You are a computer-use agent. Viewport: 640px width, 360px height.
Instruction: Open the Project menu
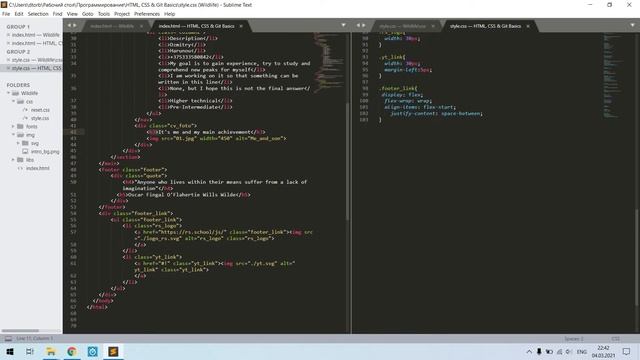pyautogui.click(x=122, y=14)
